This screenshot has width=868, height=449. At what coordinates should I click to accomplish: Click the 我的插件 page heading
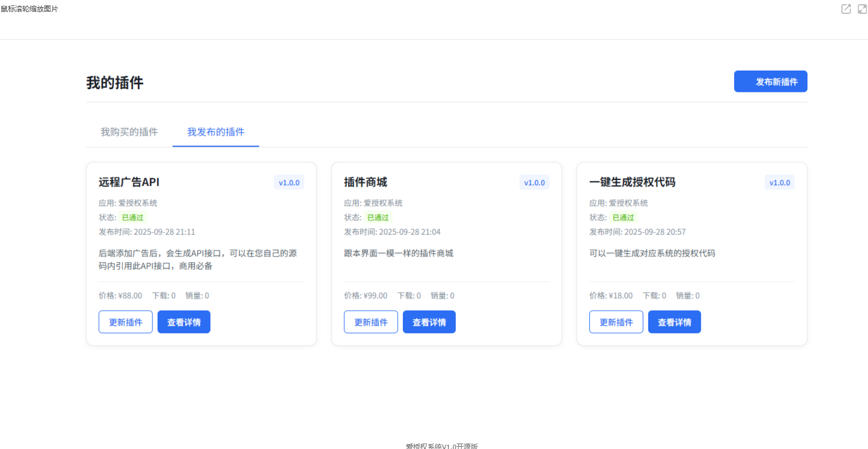tap(115, 83)
